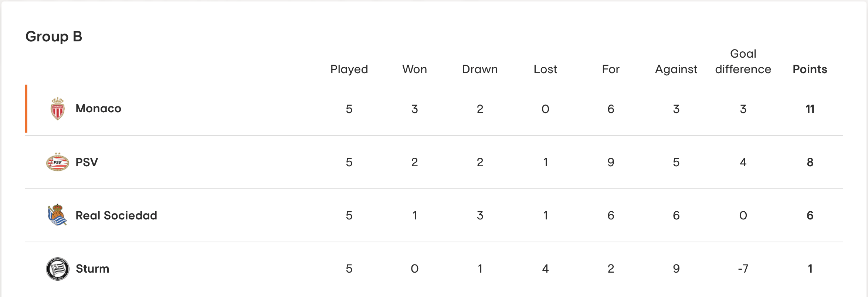
Task: Click the PSV club crest icon
Action: (58, 162)
